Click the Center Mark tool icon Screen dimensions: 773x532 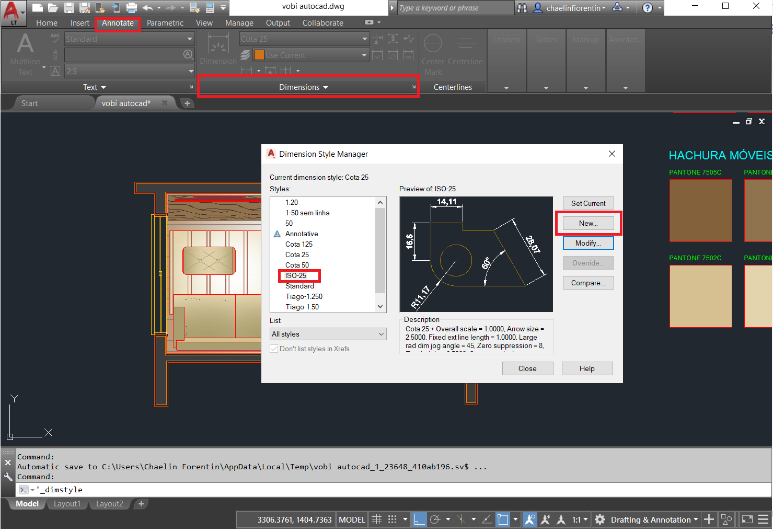coord(433,43)
